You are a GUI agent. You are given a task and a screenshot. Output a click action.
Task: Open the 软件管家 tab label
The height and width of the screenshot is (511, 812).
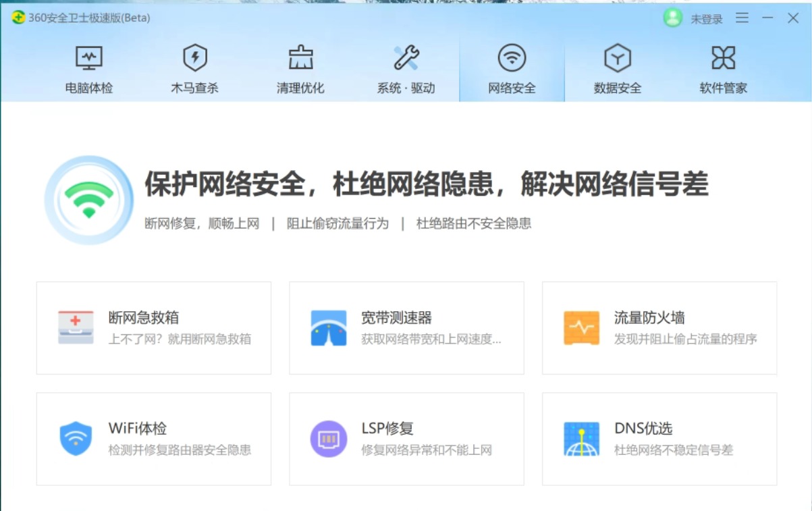(x=723, y=88)
